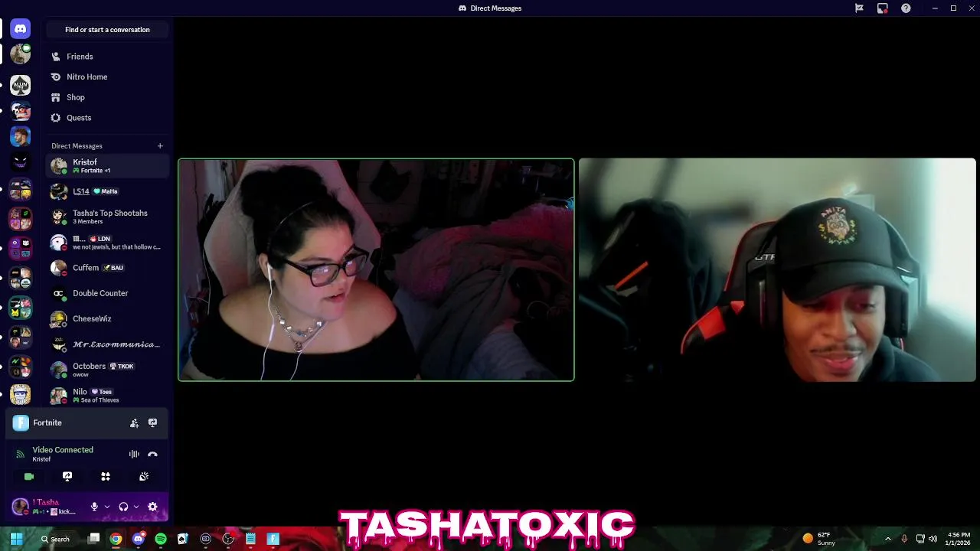Deafen with headphones icon
The image size is (980, 551).
tap(123, 507)
